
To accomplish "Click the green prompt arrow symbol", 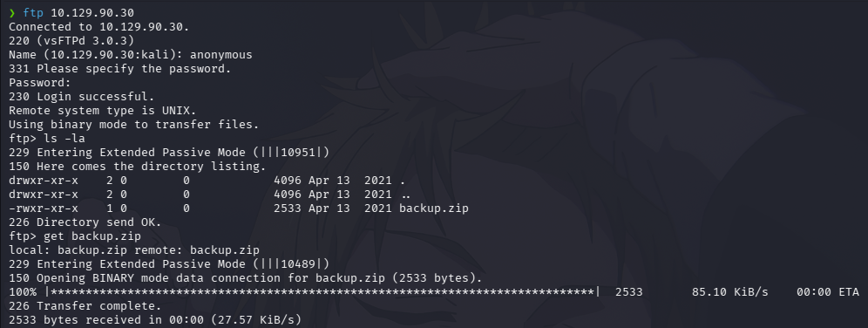I will pyautogui.click(x=12, y=13).
